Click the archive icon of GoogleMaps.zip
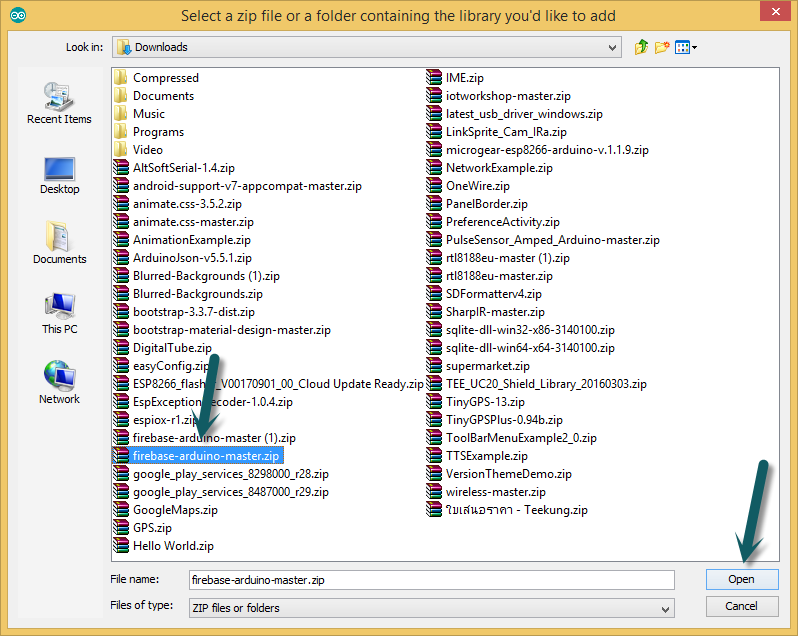798x636 pixels. pos(121,510)
